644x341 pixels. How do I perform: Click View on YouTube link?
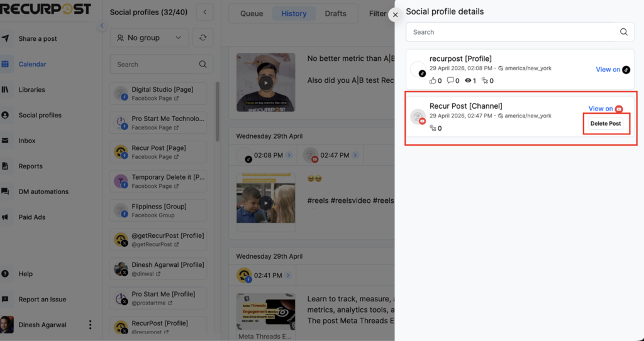tap(606, 109)
